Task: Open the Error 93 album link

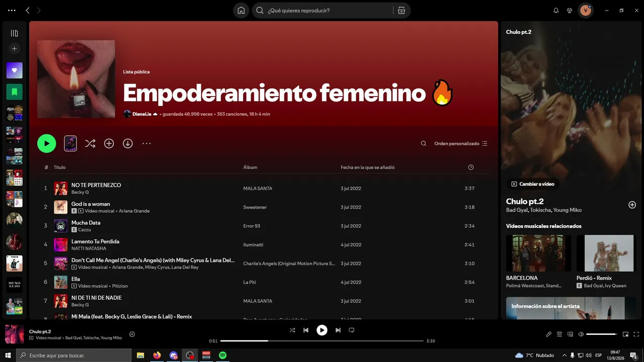Action: click(x=252, y=226)
